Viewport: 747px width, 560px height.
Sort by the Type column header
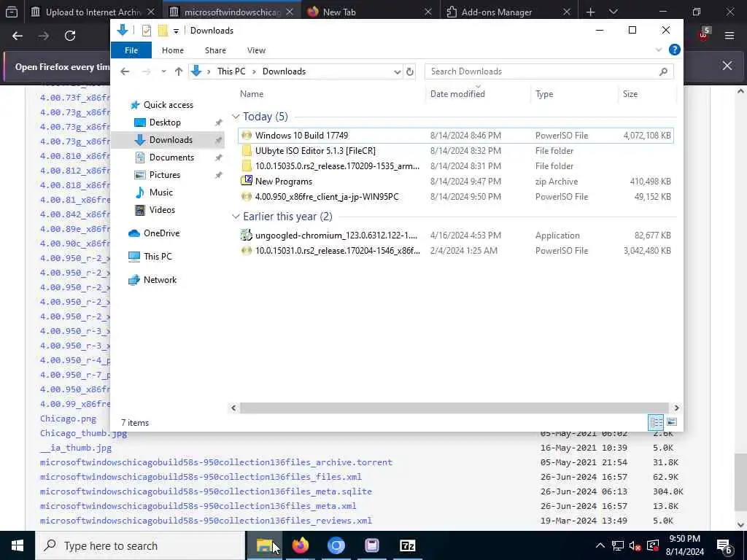tap(544, 94)
